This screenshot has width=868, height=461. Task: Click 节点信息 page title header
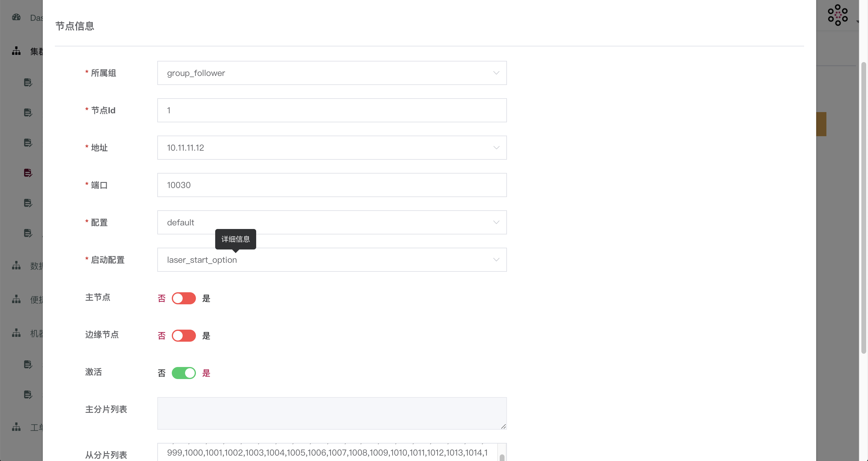point(75,26)
